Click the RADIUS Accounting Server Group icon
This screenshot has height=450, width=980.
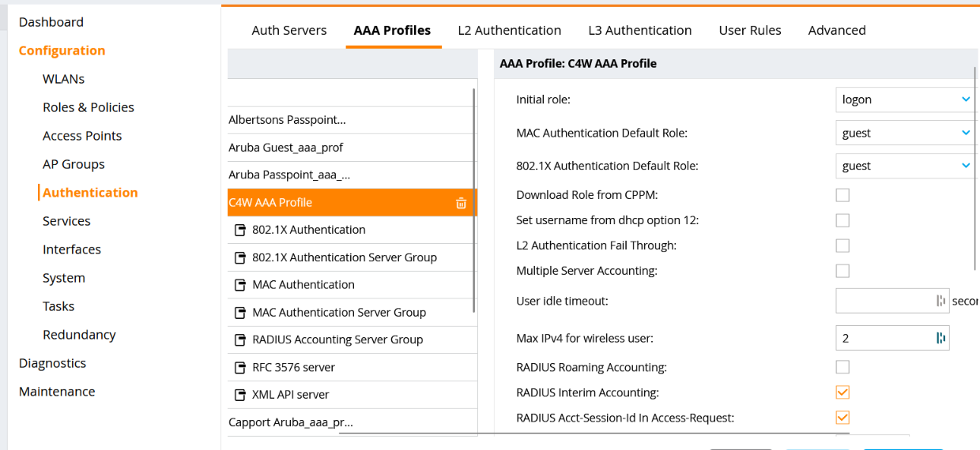click(240, 340)
